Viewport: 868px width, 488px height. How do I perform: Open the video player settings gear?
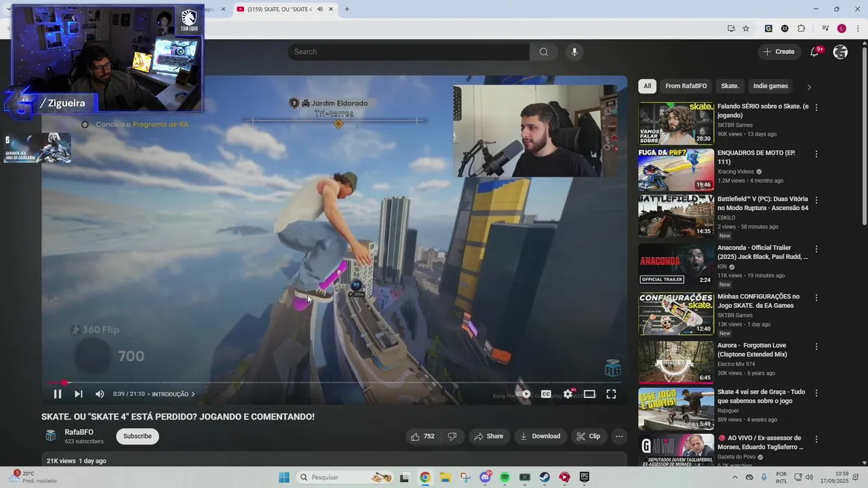tap(568, 394)
